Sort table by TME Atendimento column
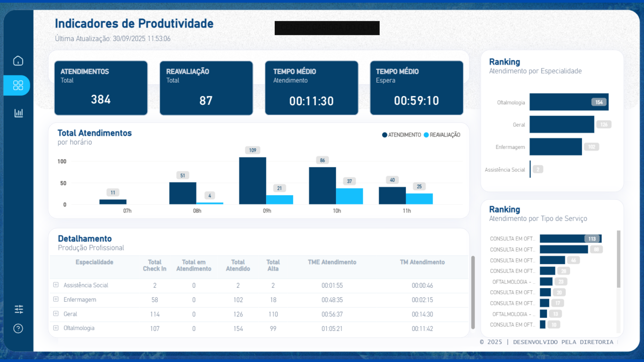The height and width of the screenshot is (362, 644). pyautogui.click(x=332, y=262)
